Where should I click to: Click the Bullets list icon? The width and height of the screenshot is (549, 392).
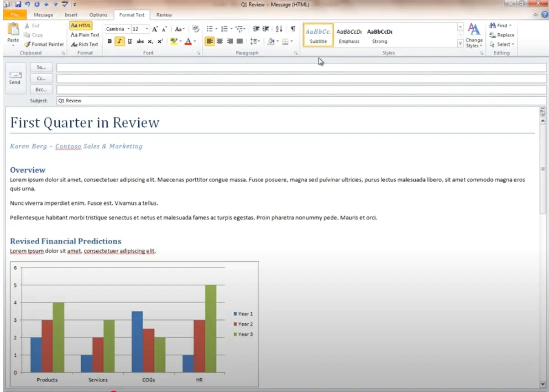pyautogui.click(x=210, y=29)
